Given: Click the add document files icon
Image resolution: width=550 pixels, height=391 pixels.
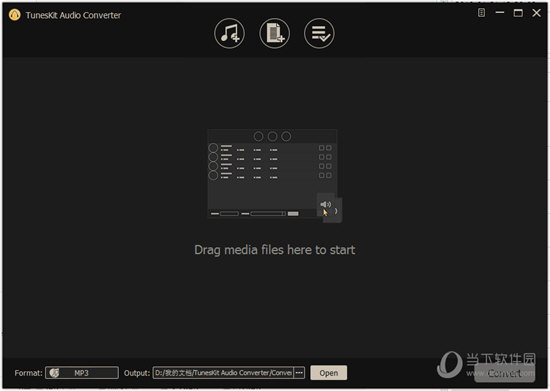Looking at the screenshot, I should pyautogui.click(x=275, y=33).
